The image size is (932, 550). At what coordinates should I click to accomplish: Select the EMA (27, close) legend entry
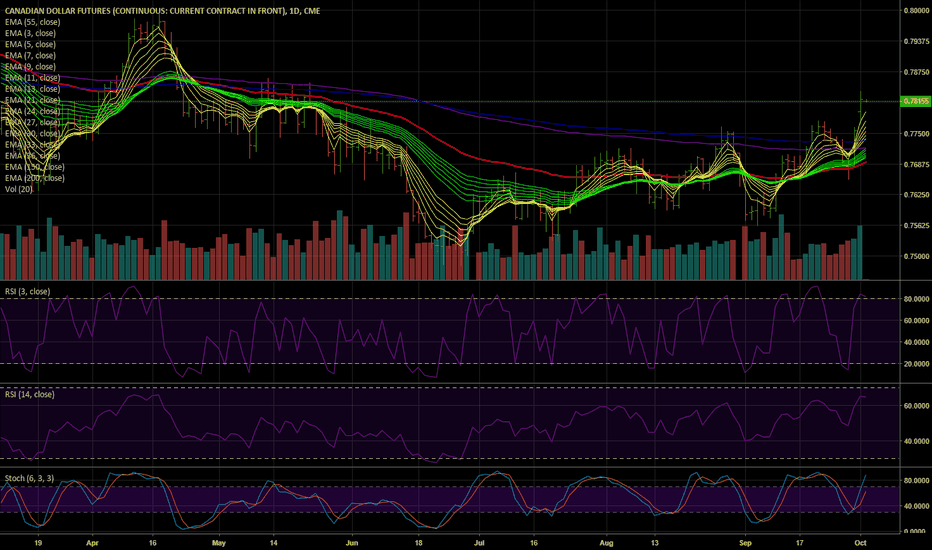tap(33, 122)
